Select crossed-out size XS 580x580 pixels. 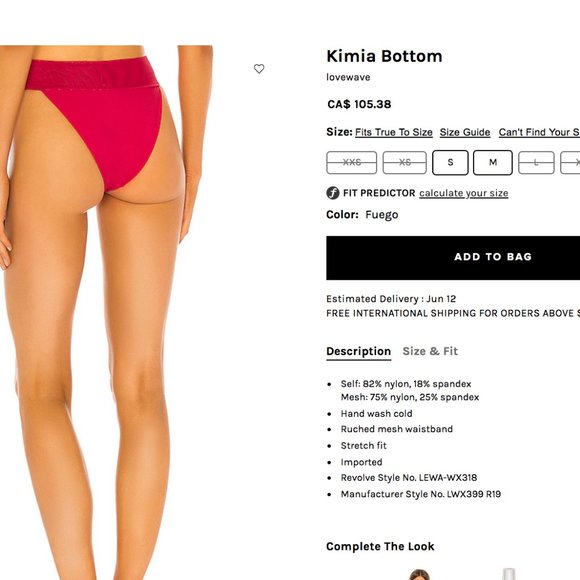pos(405,162)
